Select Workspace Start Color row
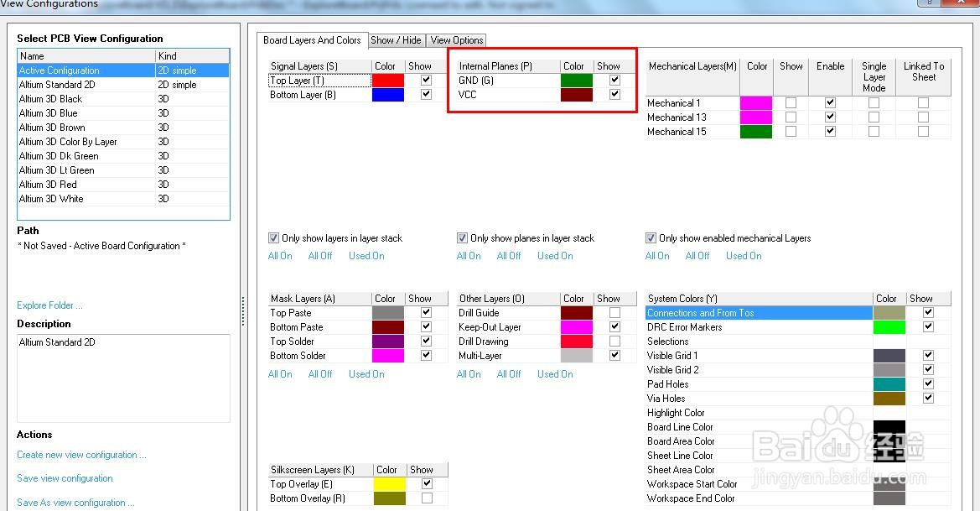 tap(798, 484)
